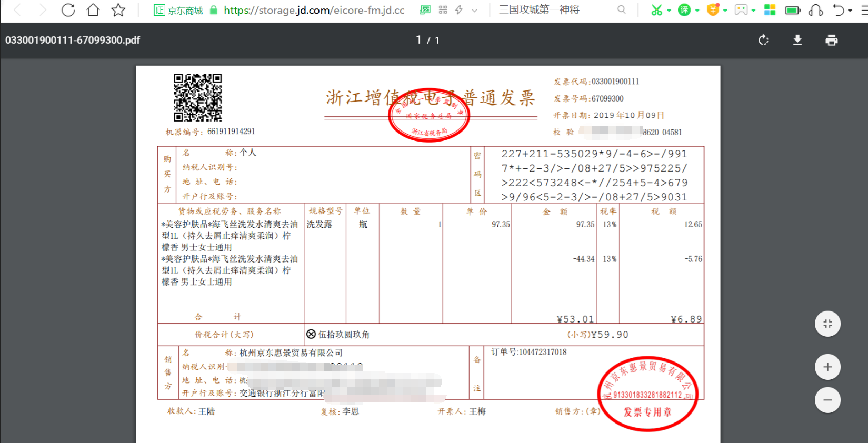Click the issuer 王梅

click(x=477, y=411)
